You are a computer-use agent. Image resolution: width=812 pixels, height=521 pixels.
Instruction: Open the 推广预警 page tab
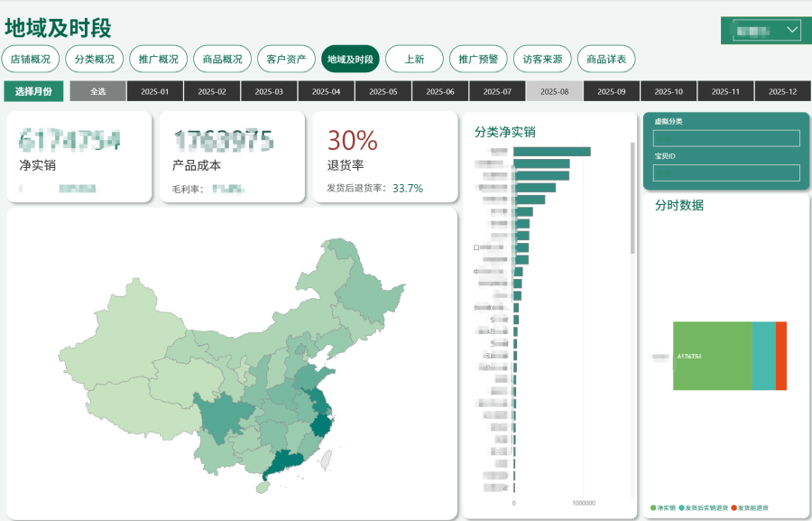478,60
